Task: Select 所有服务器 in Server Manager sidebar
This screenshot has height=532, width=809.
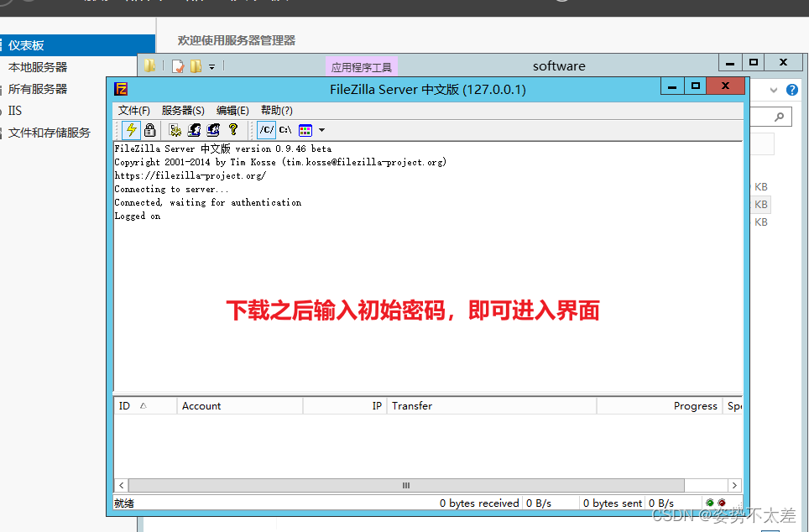Action: point(38,89)
